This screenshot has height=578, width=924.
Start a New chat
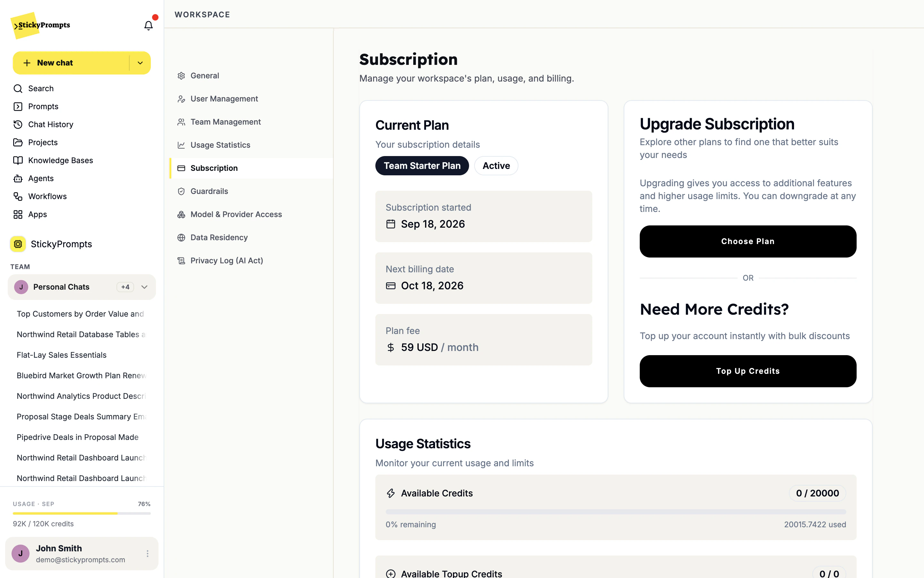[x=72, y=63]
